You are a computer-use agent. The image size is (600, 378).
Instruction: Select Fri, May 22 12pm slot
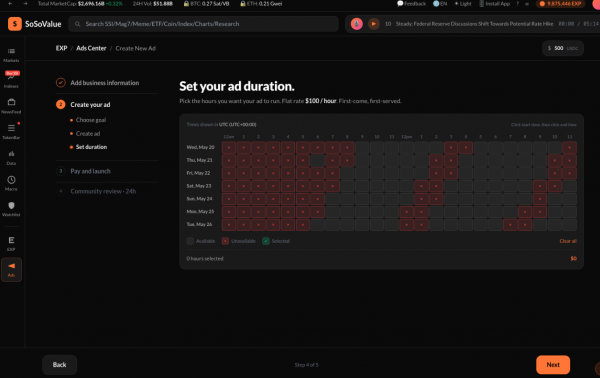pyautogui.click(x=406, y=173)
